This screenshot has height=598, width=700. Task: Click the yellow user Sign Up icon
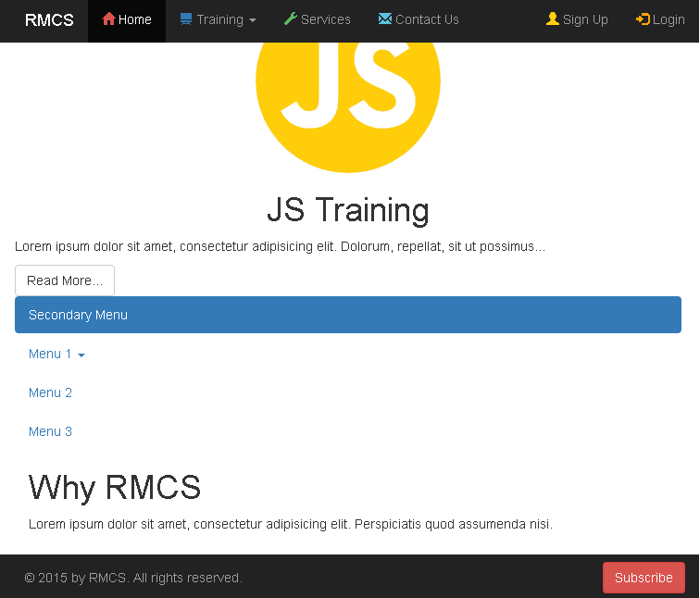pyautogui.click(x=553, y=19)
